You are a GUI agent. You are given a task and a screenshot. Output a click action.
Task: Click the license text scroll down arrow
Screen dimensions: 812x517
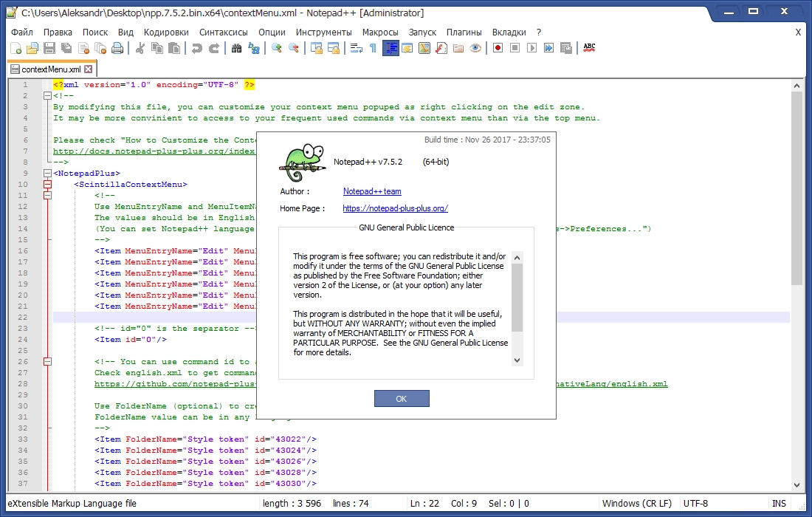(517, 360)
